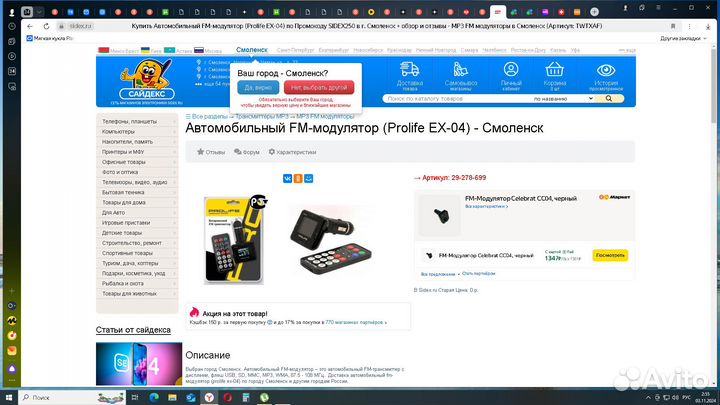Screen dimensions: 720x405
Task: Expand the Другие закладки bookmarks folder
Action: click(x=683, y=39)
